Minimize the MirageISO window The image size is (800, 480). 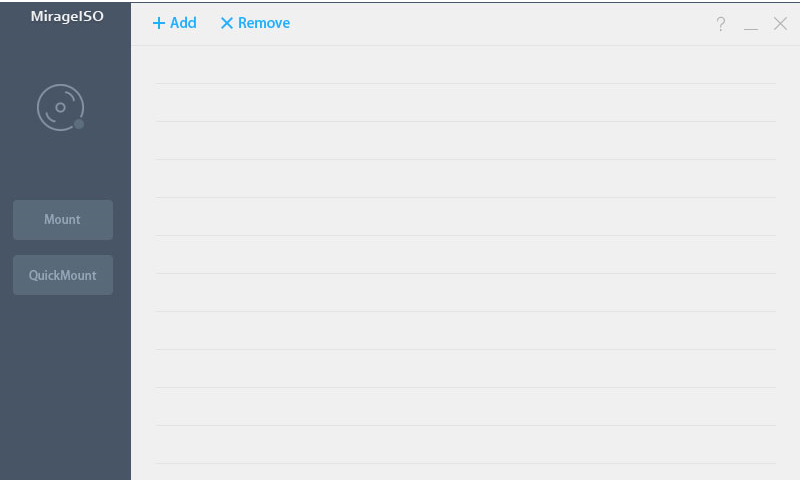(751, 25)
